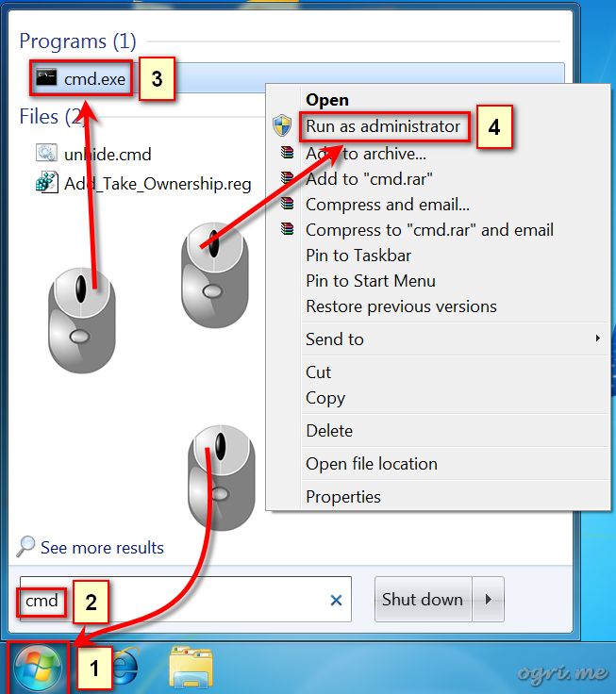
Task: Select Run as administrator in context menu
Action: pos(383,126)
